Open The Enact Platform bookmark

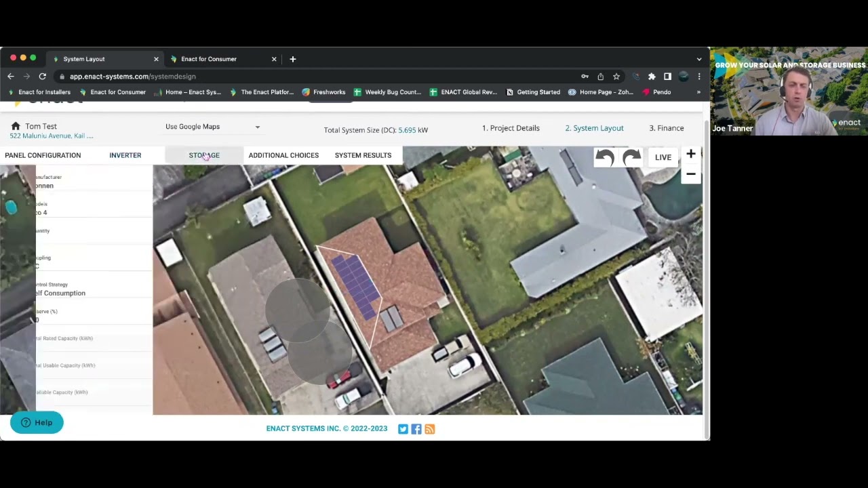click(262, 92)
